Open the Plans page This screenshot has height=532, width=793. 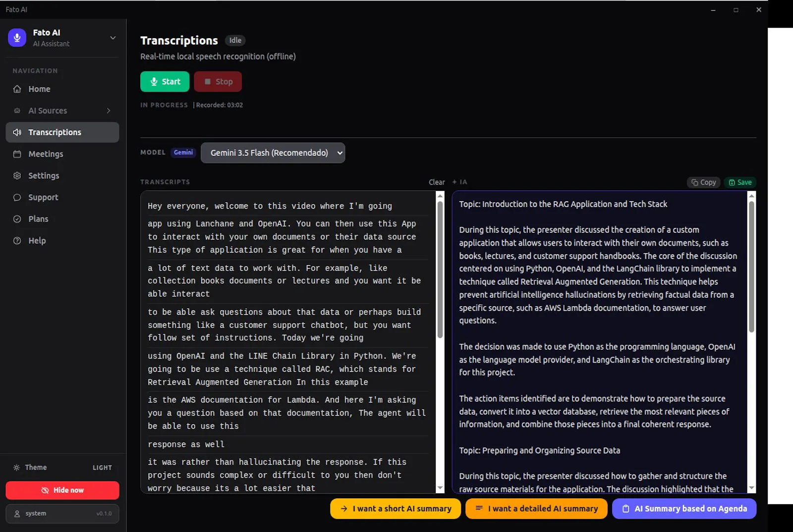pos(62,219)
